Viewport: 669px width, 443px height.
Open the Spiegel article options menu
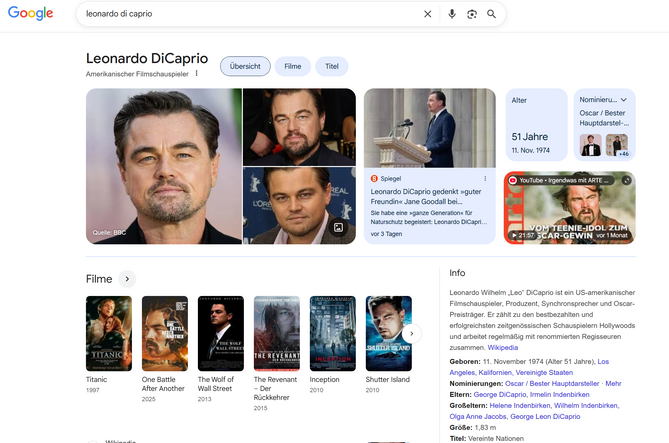point(486,178)
